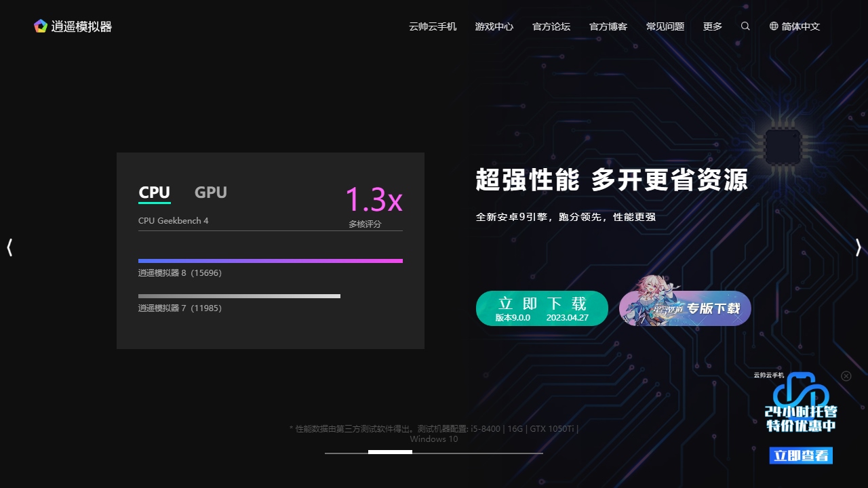The width and height of the screenshot is (868, 488).
Task: Expand the 更多 navigation menu
Action: (713, 26)
